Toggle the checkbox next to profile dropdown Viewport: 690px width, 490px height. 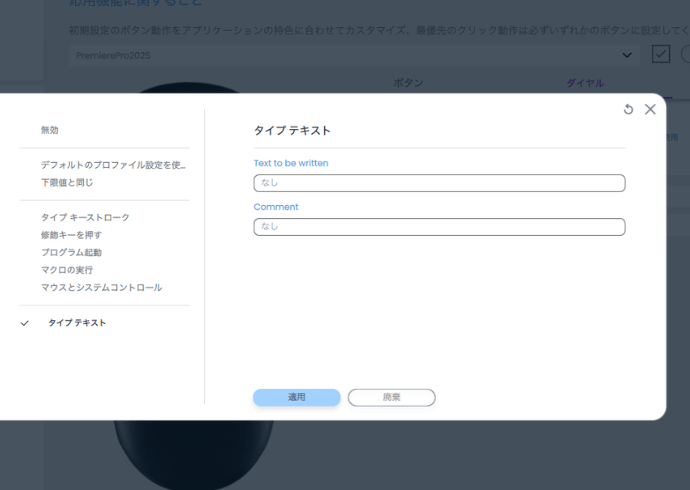coord(660,54)
